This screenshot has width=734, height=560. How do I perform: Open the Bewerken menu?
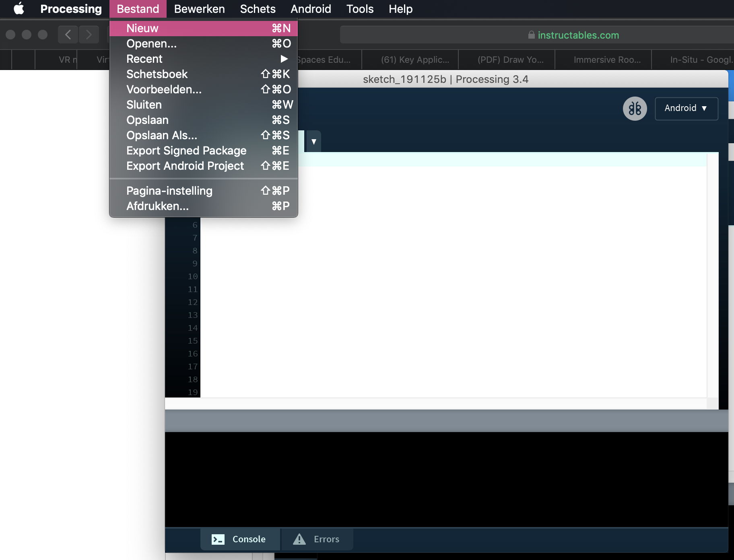pos(199,8)
